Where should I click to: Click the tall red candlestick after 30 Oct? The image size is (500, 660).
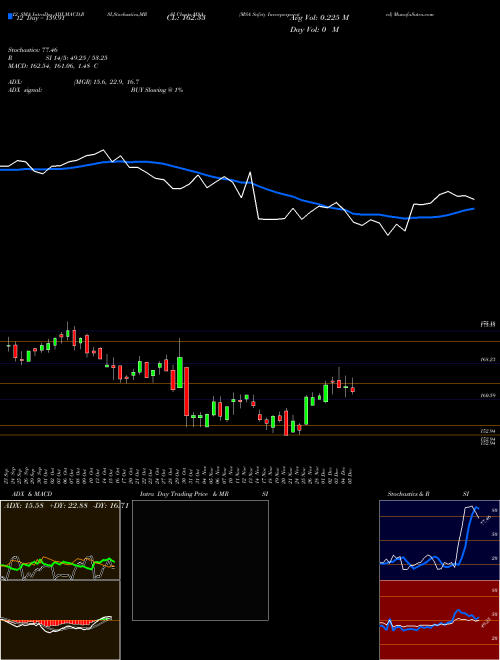coord(186,391)
